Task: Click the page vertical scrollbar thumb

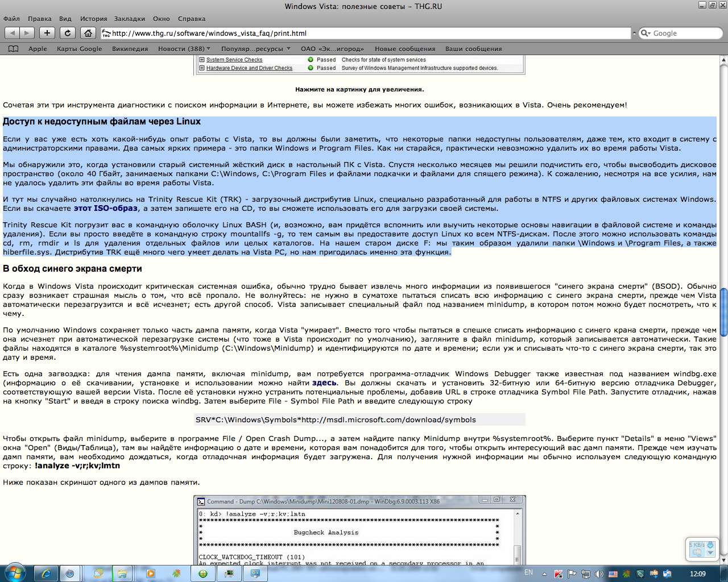Action: pyautogui.click(x=723, y=313)
